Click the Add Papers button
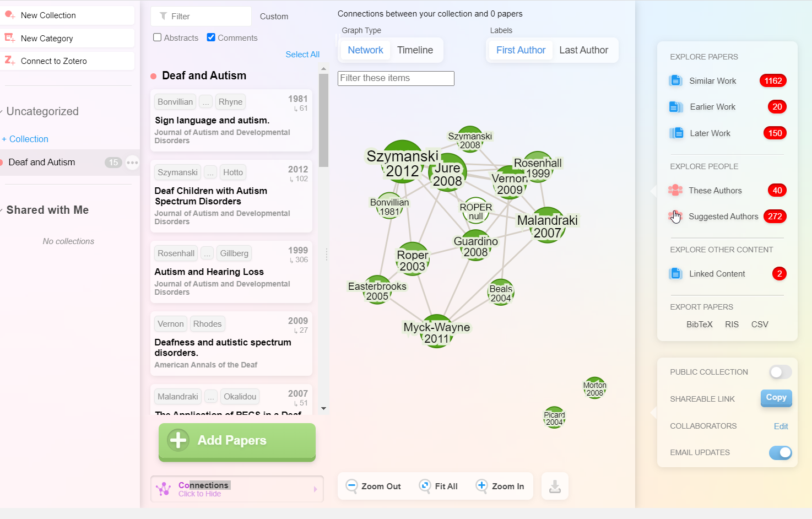This screenshot has height=519, width=812. (237, 441)
